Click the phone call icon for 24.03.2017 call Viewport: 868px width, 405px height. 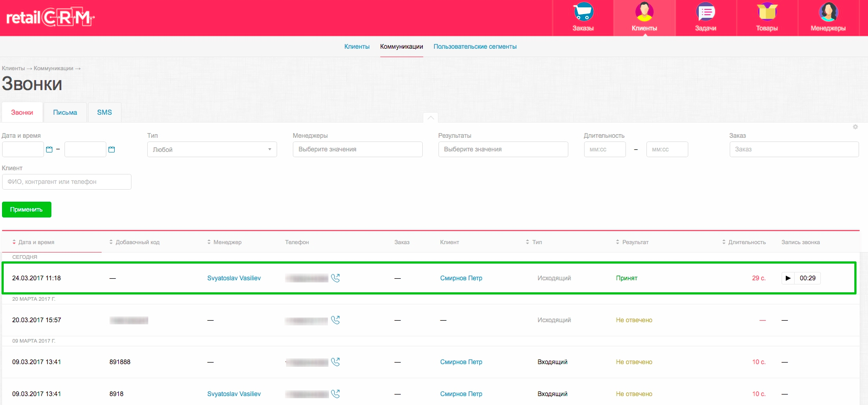point(336,278)
